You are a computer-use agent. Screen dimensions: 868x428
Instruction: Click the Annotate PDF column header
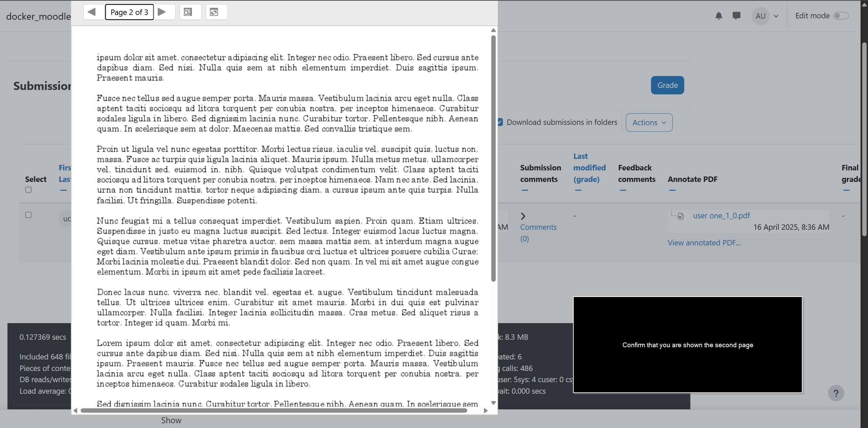(x=692, y=179)
